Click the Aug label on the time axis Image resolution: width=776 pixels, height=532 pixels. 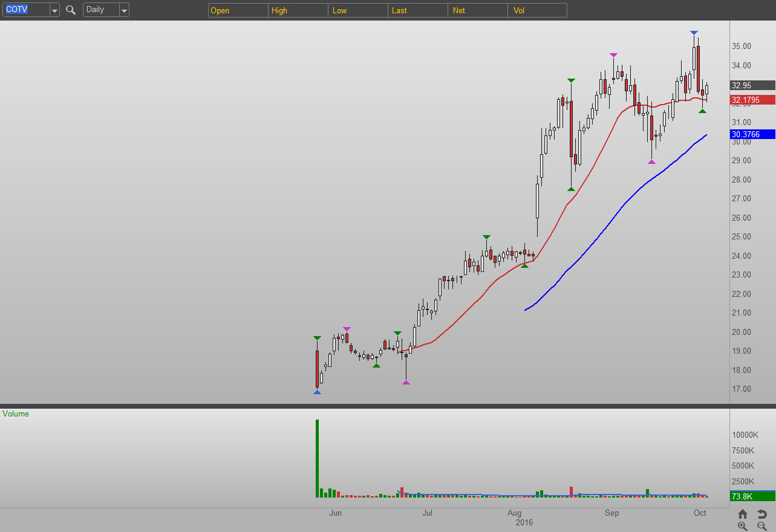tap(514, 513)
